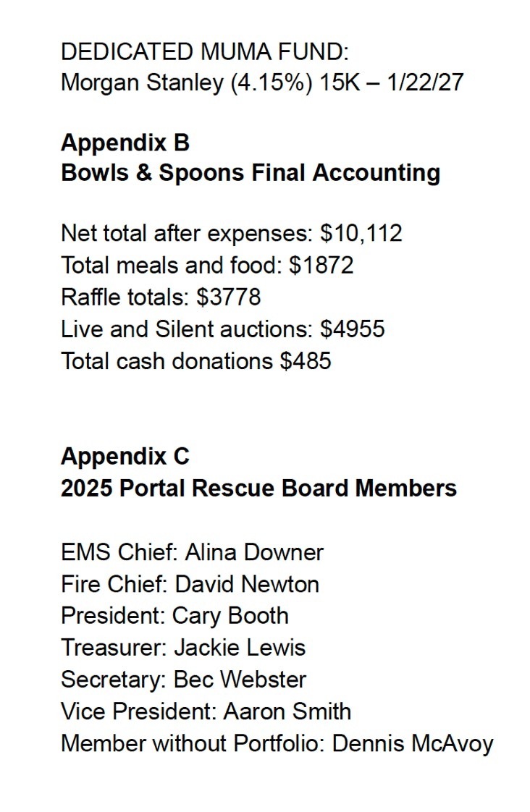Click the Total cash donations $485 line
The height and width of the screenshot is (812, 530).
pos(195,361)
